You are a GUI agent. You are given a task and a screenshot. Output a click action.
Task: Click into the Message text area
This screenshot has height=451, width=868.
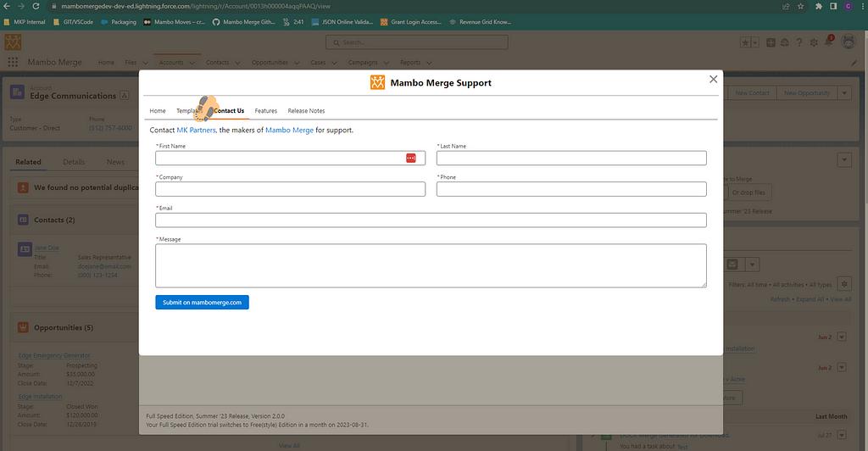[431, 265]
